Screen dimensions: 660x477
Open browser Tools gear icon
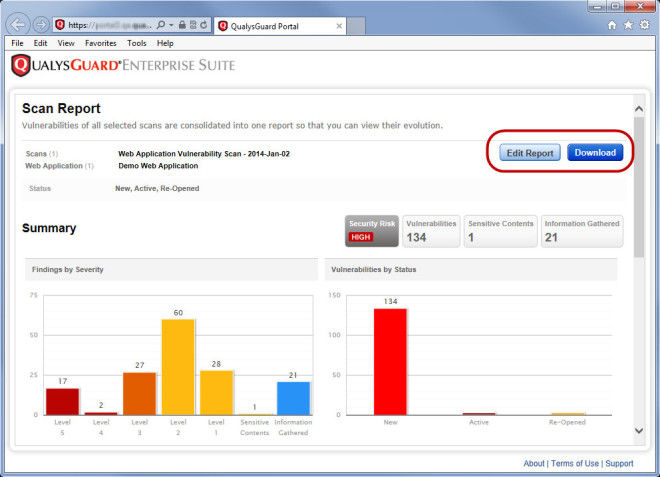(x=644, y=25)
